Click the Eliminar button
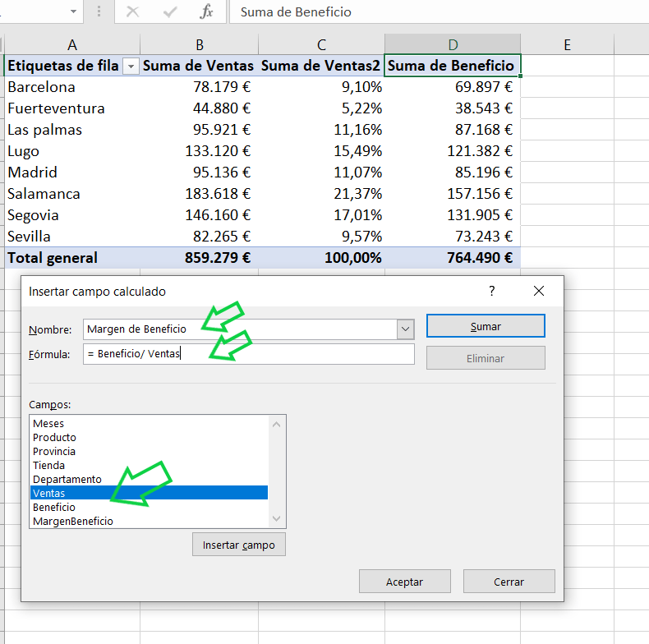 click(x=486, y=358)
